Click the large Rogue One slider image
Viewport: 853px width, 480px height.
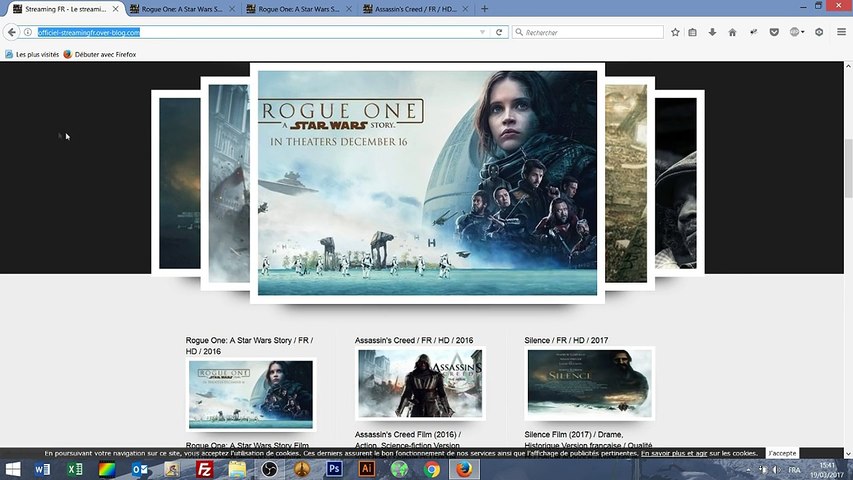click(x=427, y=183)
